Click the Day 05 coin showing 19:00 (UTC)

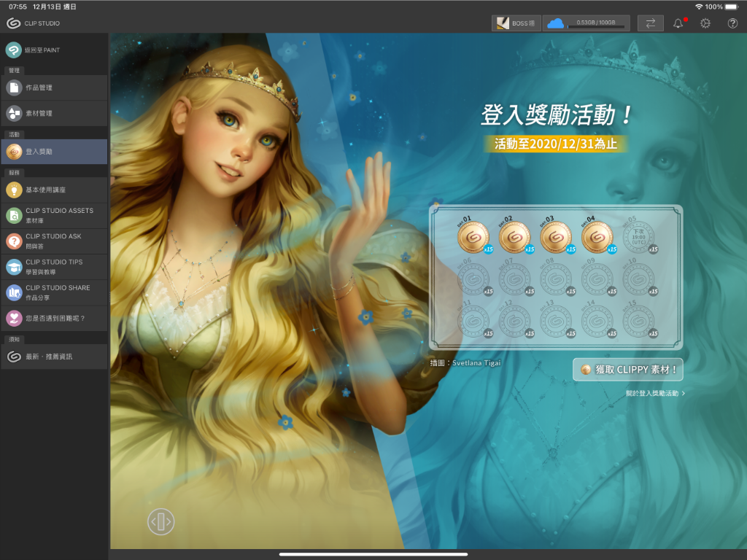point(638,237)
